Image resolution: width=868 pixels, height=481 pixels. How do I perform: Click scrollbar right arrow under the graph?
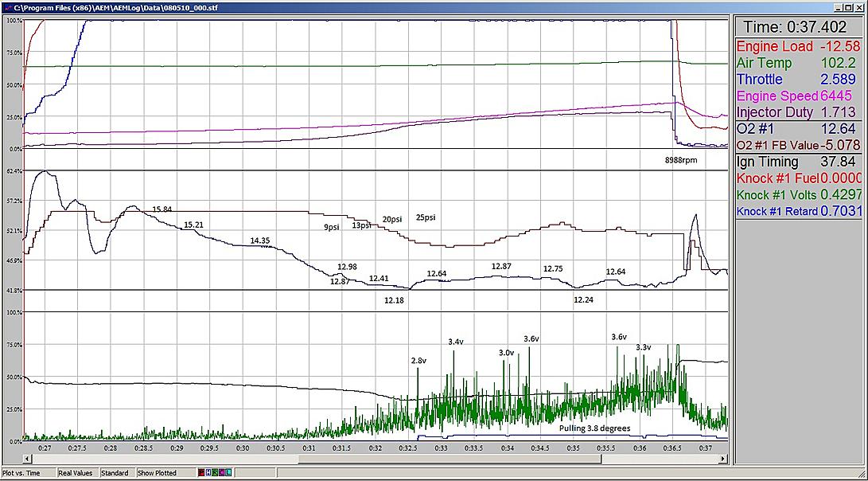coord(722,458)
